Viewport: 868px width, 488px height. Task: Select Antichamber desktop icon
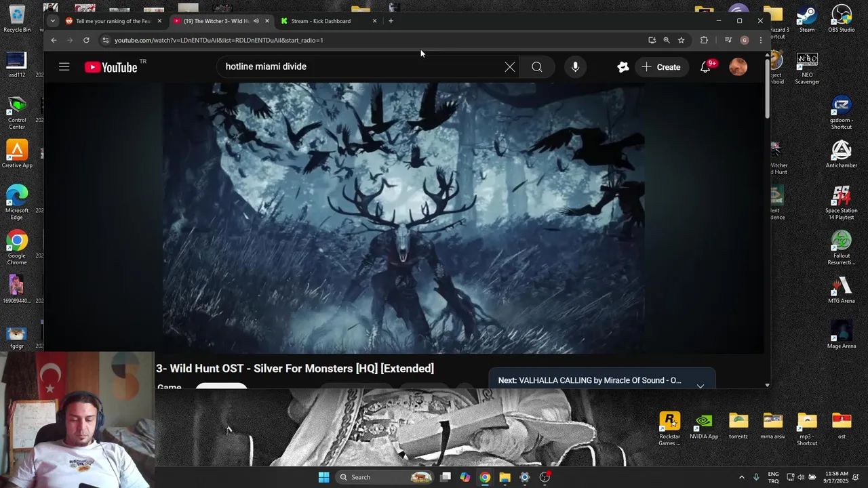pos(842,154)
